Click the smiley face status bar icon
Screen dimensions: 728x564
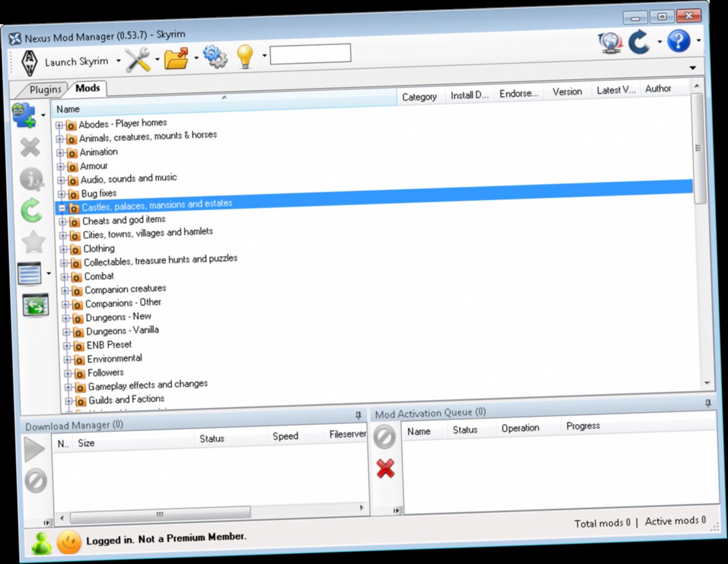click(x=69, y=542)
